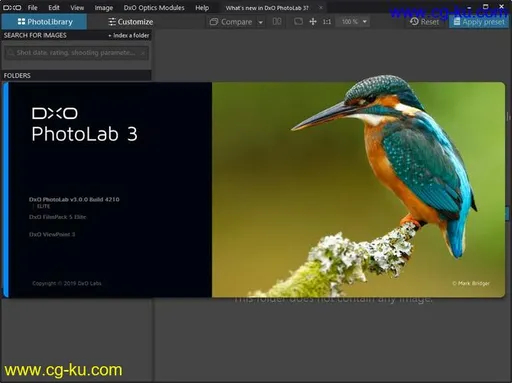Switch to the PhotoLibrary tab
512x383 pixels.
click(44, 22)
